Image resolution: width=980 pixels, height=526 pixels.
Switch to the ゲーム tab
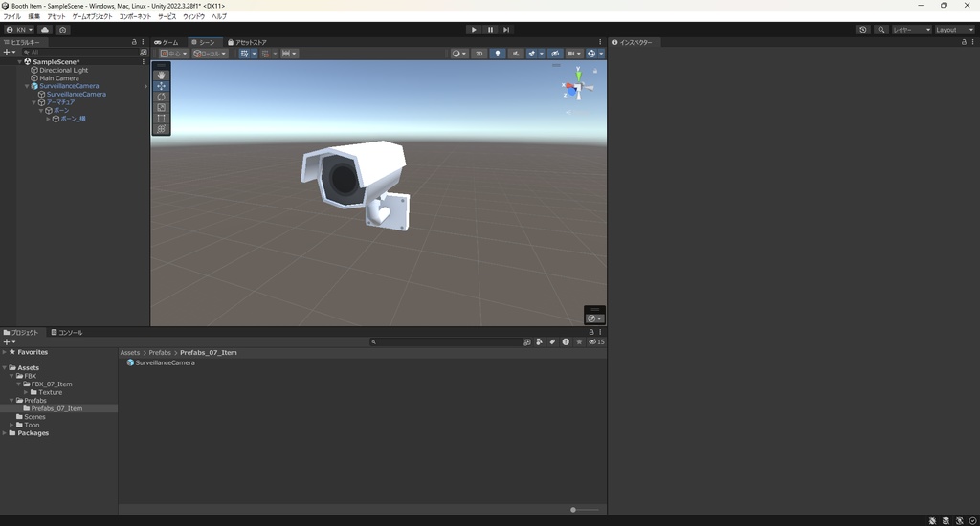167,42
